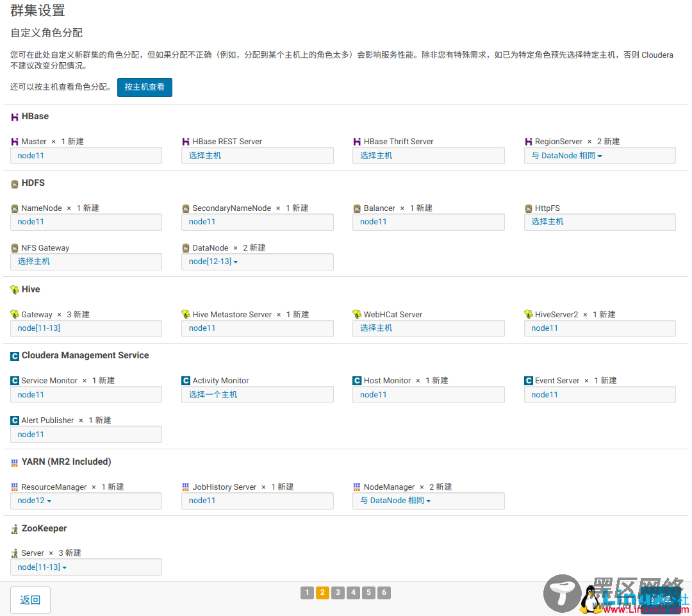This screenshot has height=616, width=692.
Task: Go to wizard step 6
Action: tap(384, 592)
